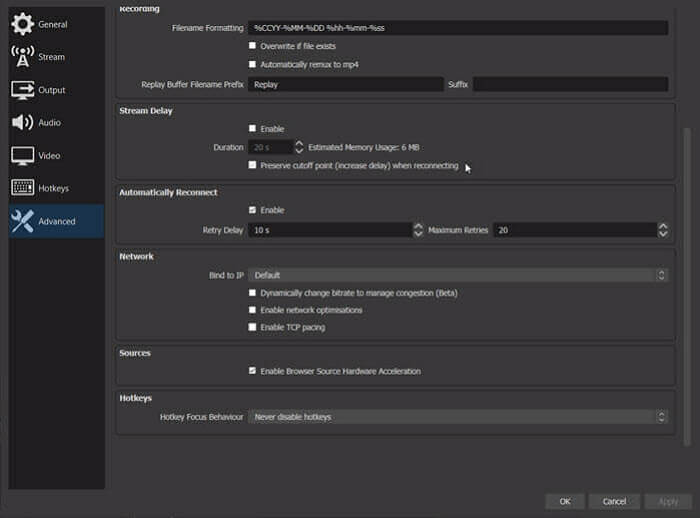Toggle Automatically remux to mp4
The image size is (700, 518).
252,64
